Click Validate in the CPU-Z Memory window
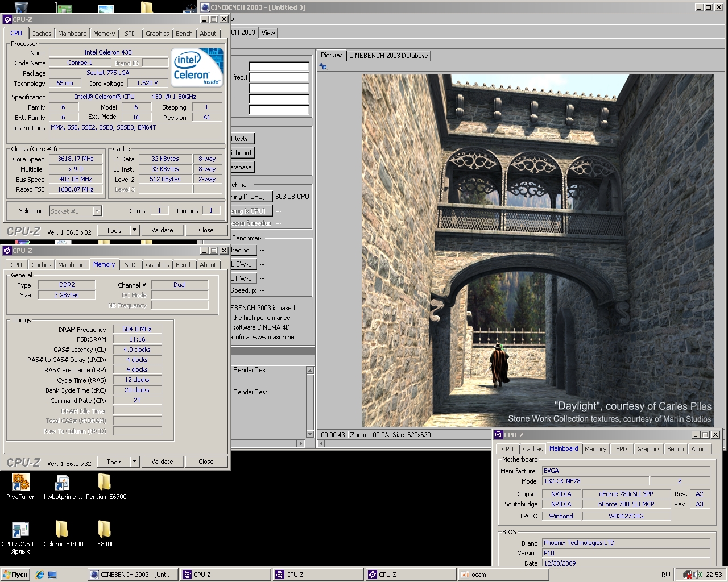Viewport: 728px width, 582px height. (162, 462)
